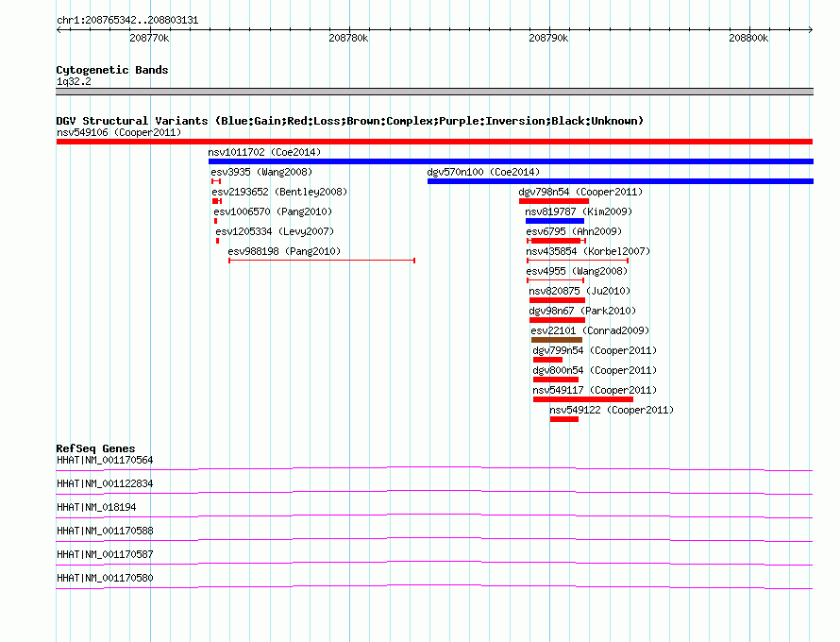Click the DGV Structural Variants track heading

[x=349, y=121]
